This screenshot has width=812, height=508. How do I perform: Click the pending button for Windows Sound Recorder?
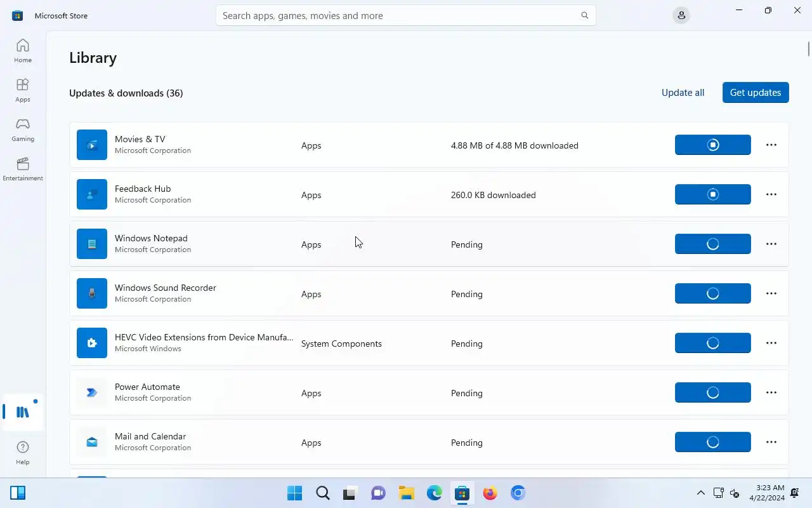pyautogui.click(x=713, y=293)
